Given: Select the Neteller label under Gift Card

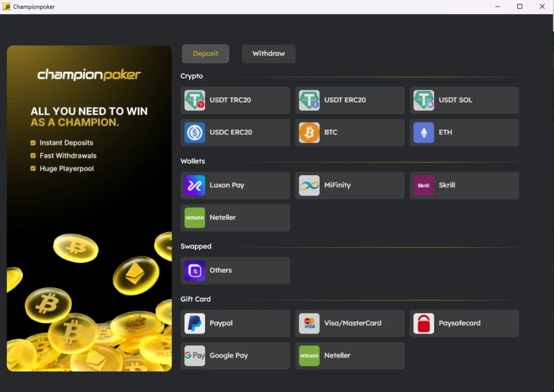Looking at the screenshot, I should (337, 355).
